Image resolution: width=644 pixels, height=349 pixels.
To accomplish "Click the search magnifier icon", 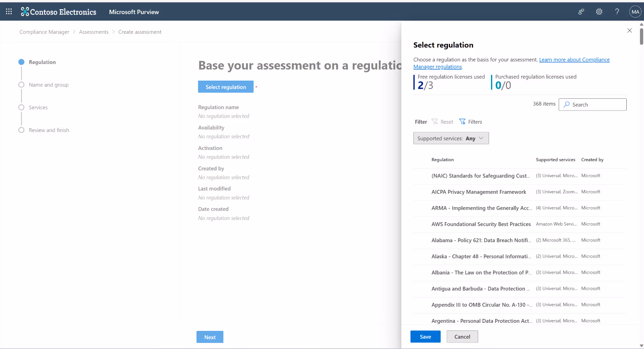I will click(567, 104).
